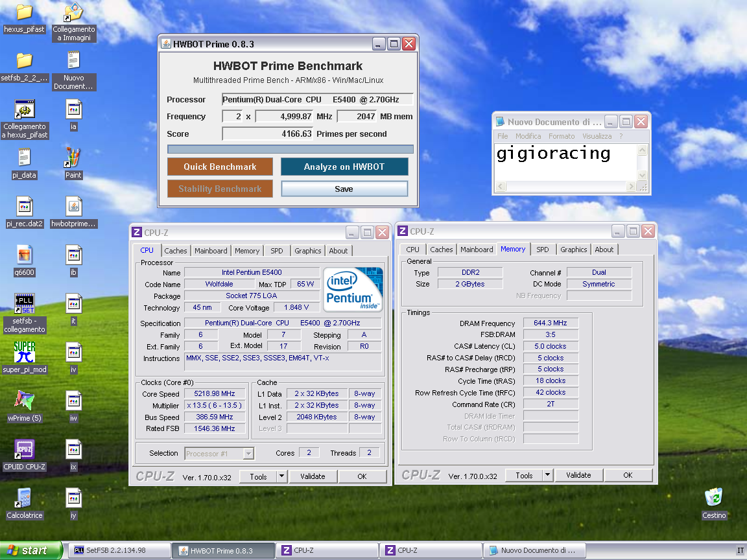Open the hwbotprime jar icon
747x560 pixels.
(73, 207)
